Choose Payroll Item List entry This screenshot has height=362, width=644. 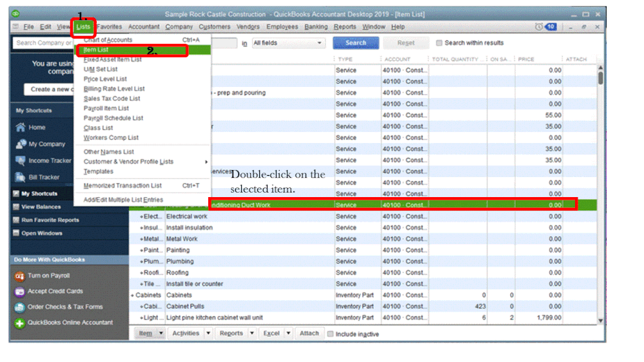pos(142,108)
